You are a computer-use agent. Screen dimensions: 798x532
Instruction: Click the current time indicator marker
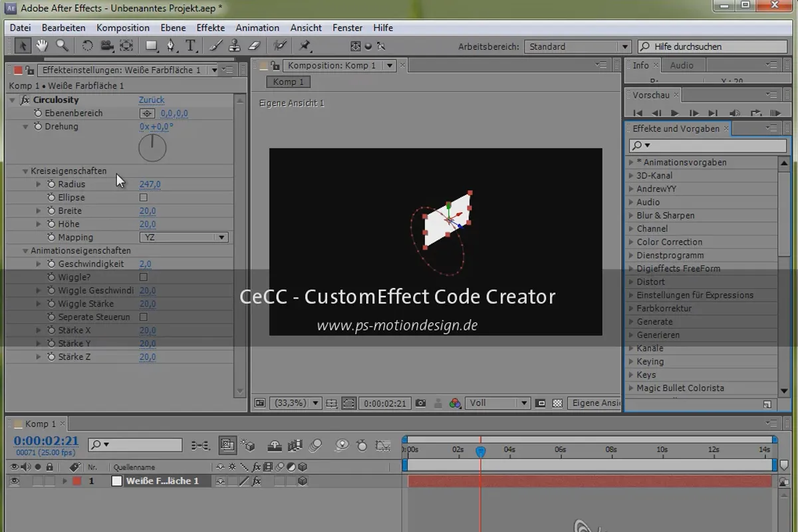[x=480, y=452]
